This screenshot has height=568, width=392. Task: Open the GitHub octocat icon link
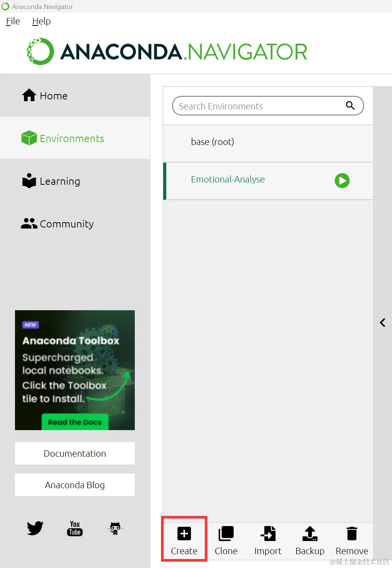(x=115, y=528)
